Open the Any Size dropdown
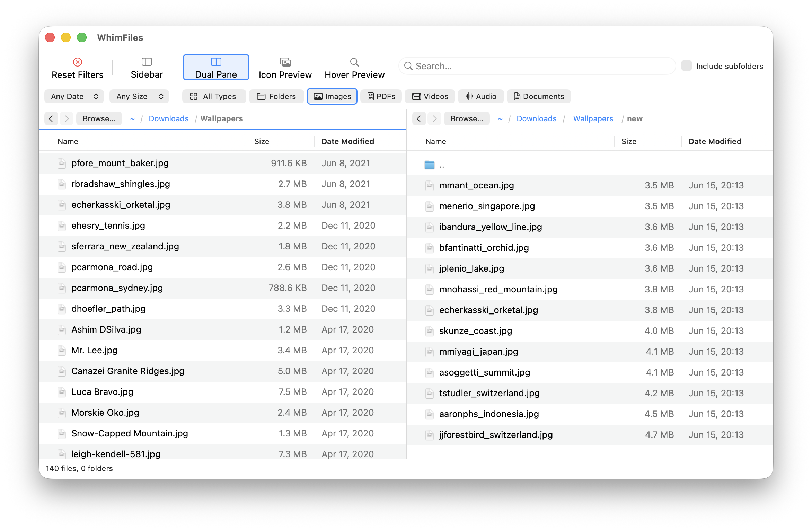Image resolution: width=812 pixels, height=530 pixels. [x=139, y=96]
